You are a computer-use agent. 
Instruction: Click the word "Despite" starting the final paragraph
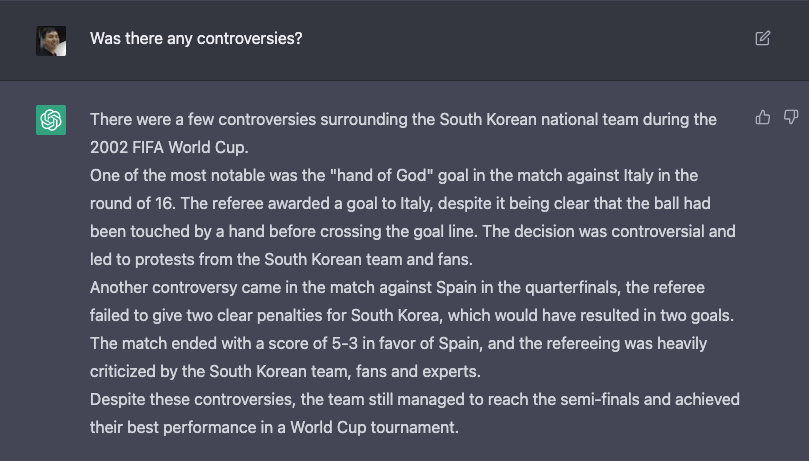tap(116, 399)
